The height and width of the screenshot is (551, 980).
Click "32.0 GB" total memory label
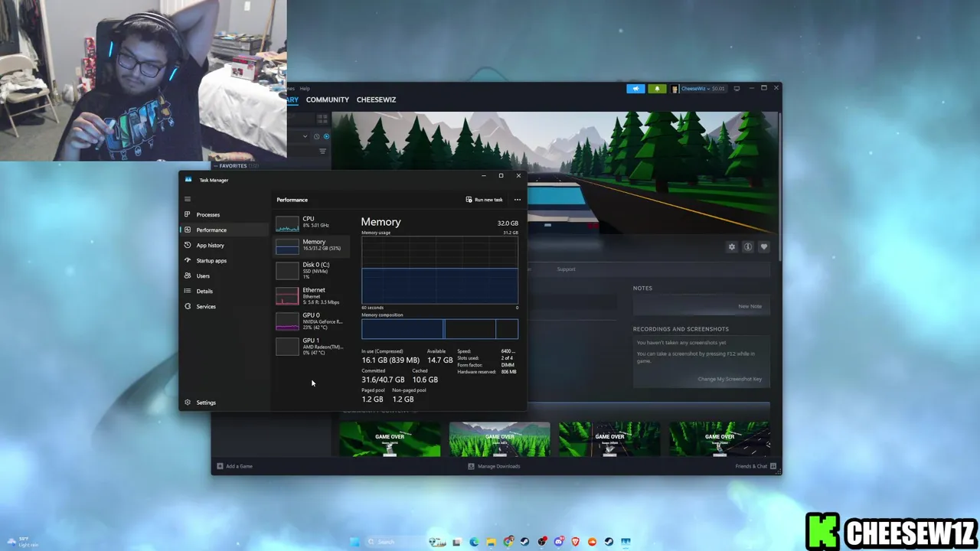click(508, 223)
